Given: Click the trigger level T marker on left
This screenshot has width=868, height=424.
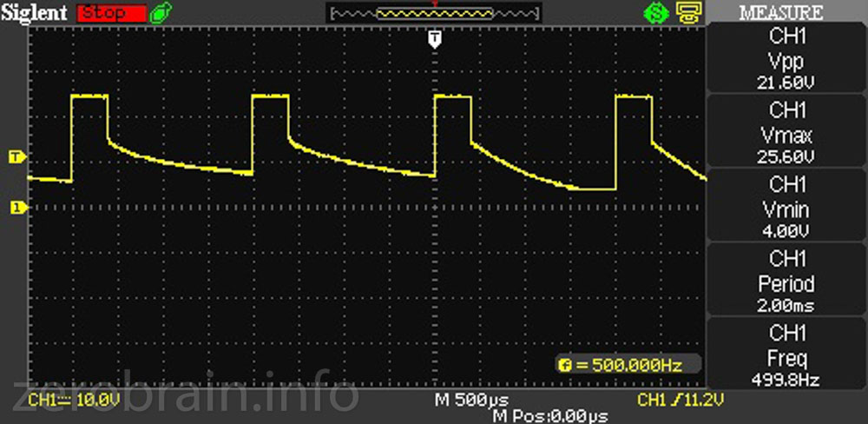Looking at the screenshot, I should [16, 158].
